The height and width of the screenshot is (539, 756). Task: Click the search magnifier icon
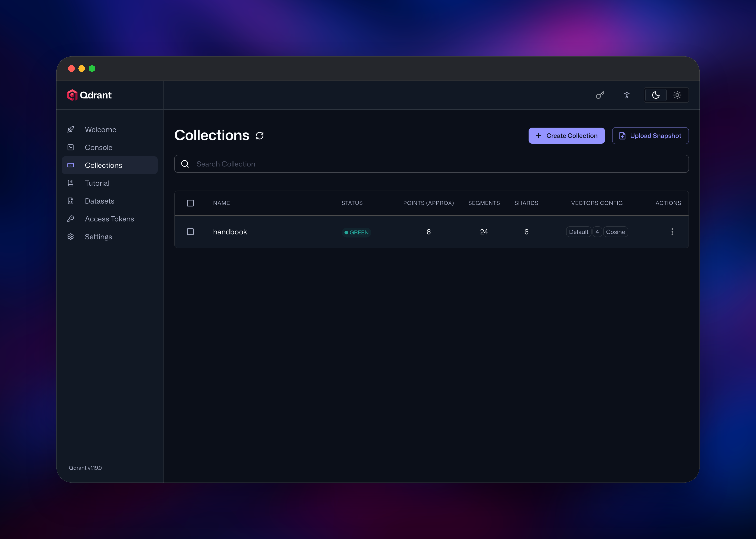185,164
